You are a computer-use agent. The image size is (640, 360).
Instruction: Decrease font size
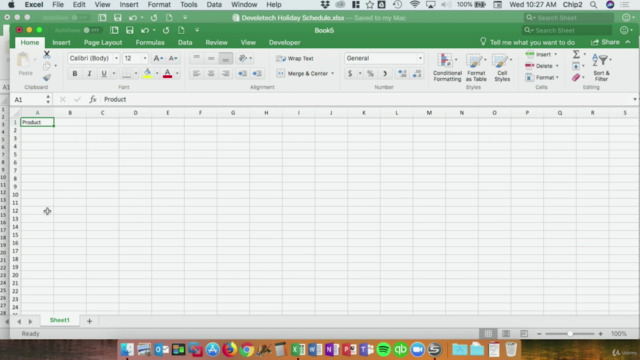(173, 58)
